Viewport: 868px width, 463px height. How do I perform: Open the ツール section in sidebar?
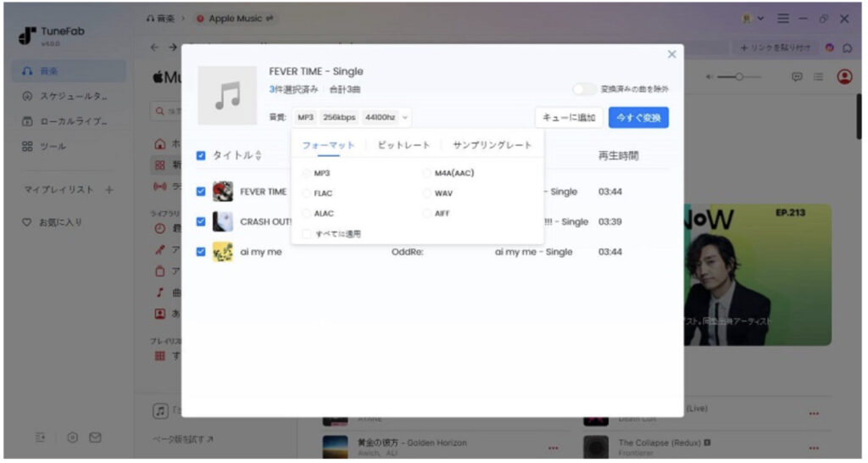[51, 146]
